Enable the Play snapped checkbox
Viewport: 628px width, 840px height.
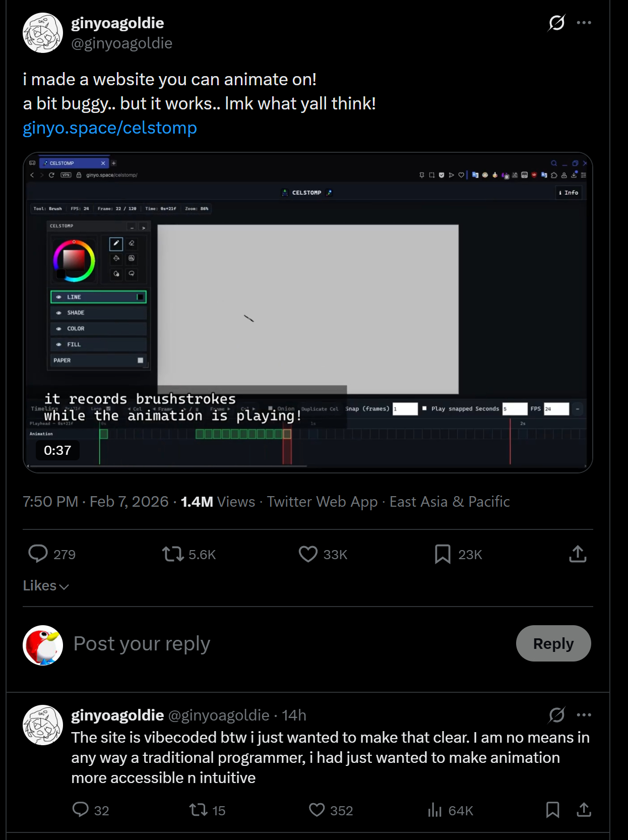424,408
